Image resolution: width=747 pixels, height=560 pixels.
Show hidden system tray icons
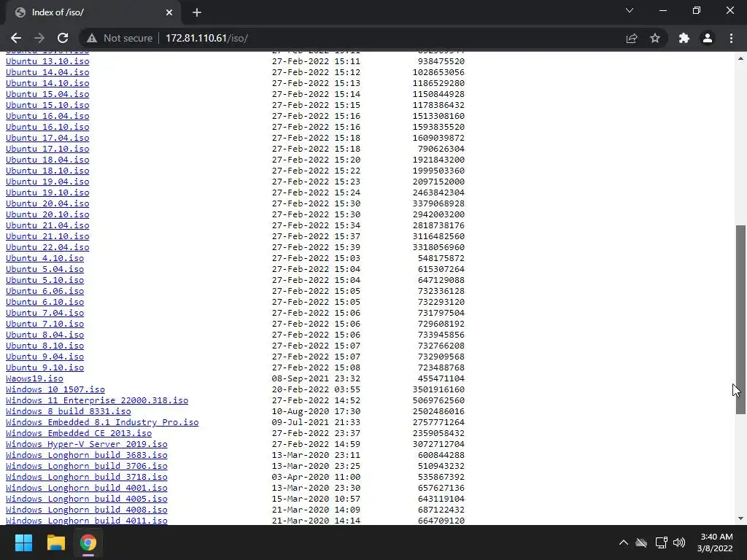(623, 542)
